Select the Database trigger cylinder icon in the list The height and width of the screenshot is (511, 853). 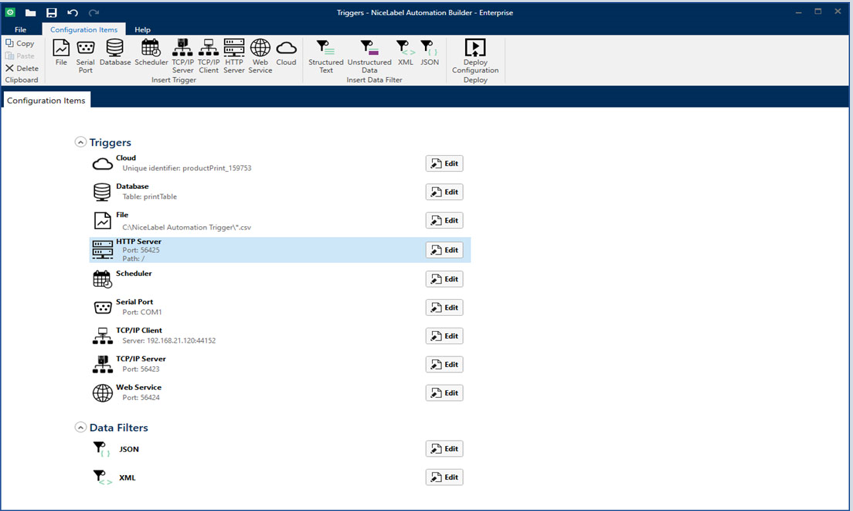[102, 192]
